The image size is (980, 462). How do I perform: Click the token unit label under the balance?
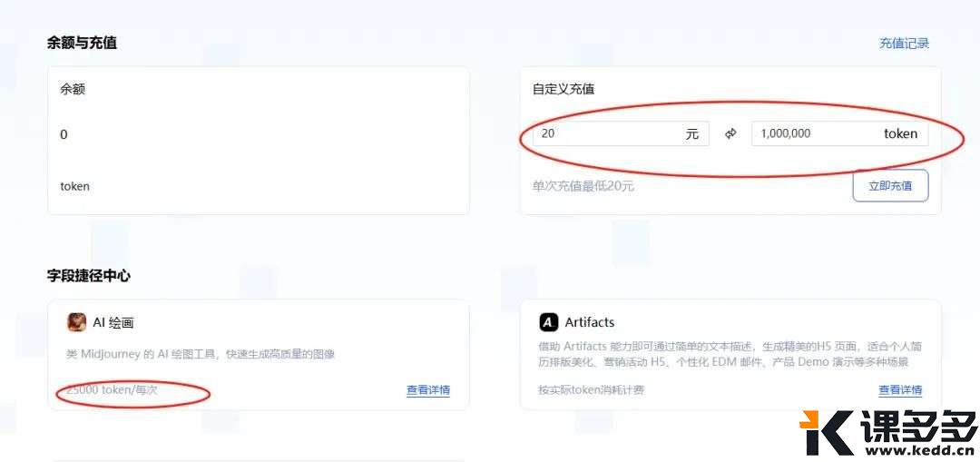click(x=74, y=186)
